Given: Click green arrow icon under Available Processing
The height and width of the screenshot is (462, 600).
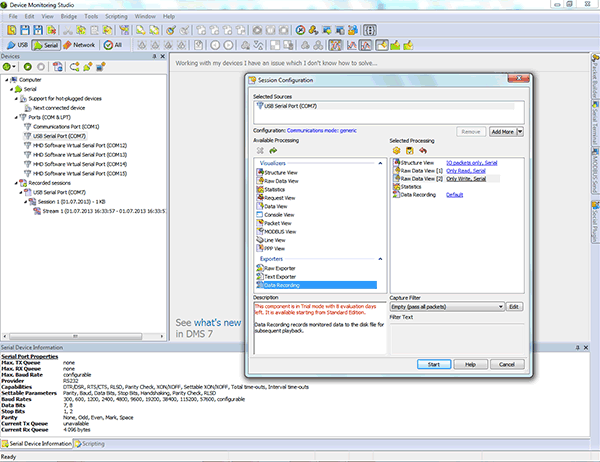Looking at the screenshot, I should point(273,150).
